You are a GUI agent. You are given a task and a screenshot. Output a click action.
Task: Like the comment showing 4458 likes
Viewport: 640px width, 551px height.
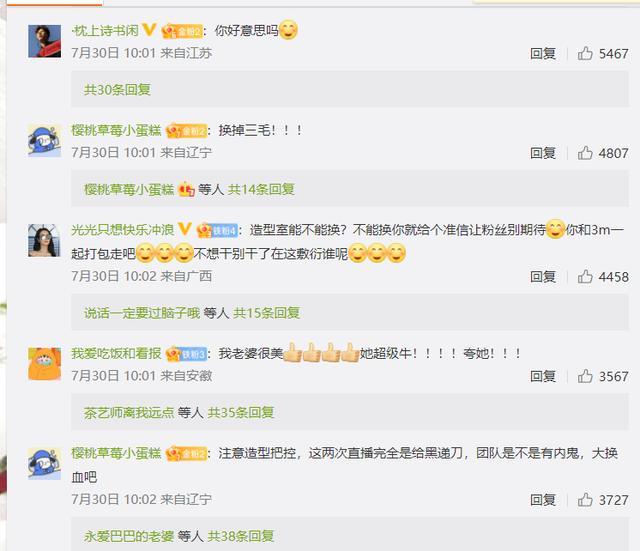585,276
